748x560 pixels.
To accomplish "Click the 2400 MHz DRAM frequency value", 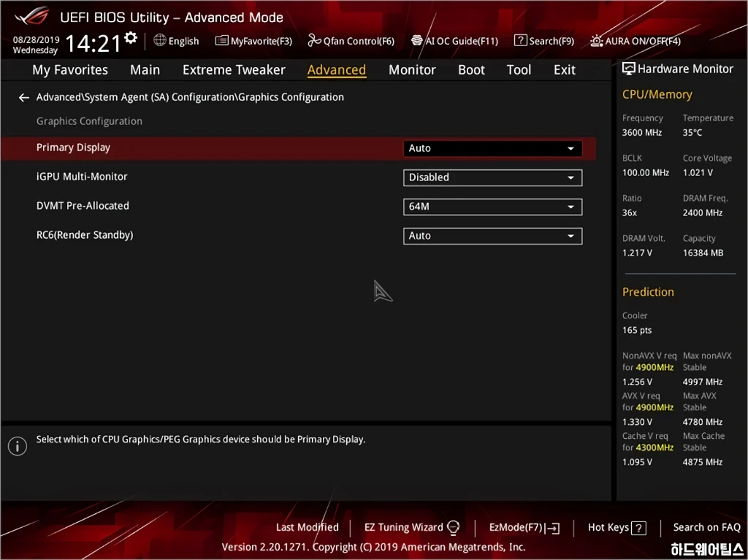I will coord(702,212).
